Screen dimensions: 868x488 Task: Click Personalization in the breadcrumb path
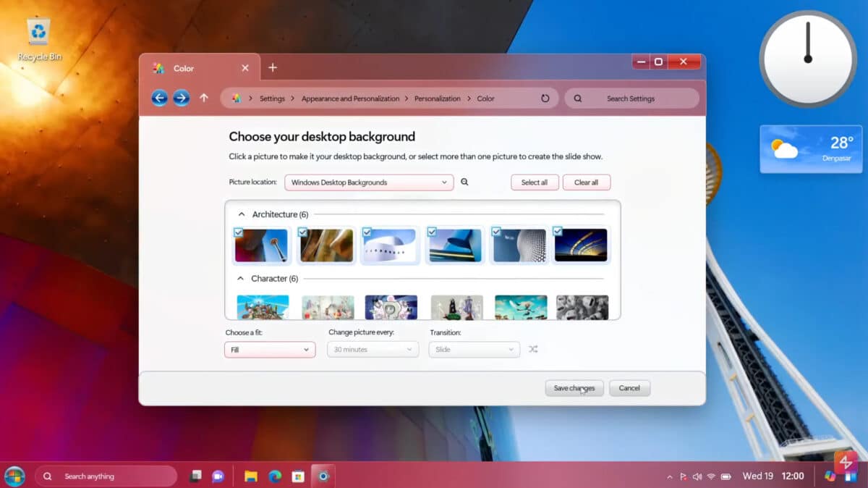click(x=437, y=98)
